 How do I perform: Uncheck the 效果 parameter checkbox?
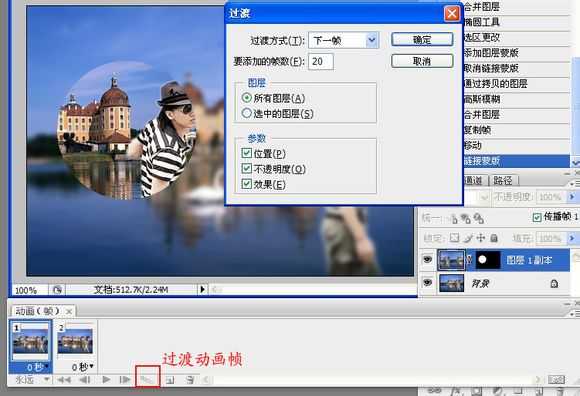point(246,184)
